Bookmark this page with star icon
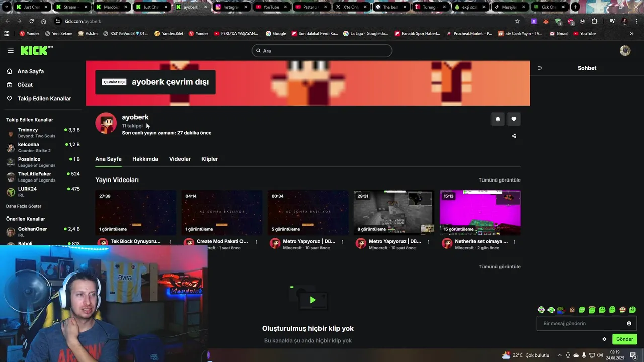The image size is (644, 362). [x=517, y=21]
